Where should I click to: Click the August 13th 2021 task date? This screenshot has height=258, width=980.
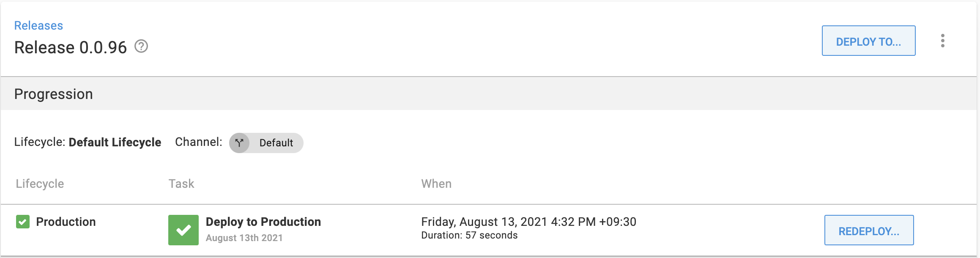pyautogui.click(x=244, y=238)
